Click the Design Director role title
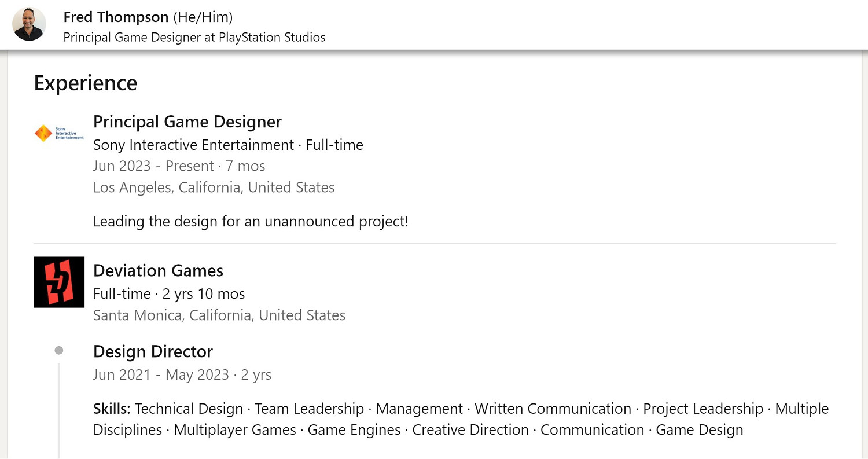Image resolution: width=868 pixels, height=459 pixels. pyautogui.click(x=153, y=351)
